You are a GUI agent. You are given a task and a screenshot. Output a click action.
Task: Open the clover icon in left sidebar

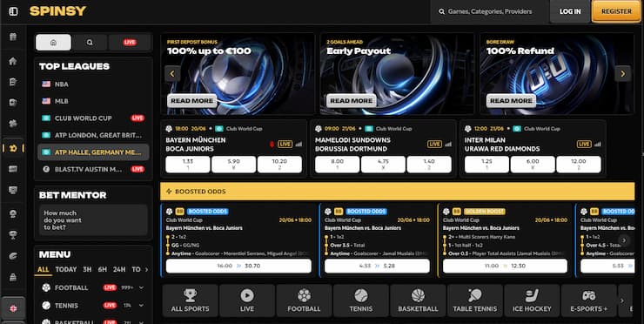click(x=13, y=124)
